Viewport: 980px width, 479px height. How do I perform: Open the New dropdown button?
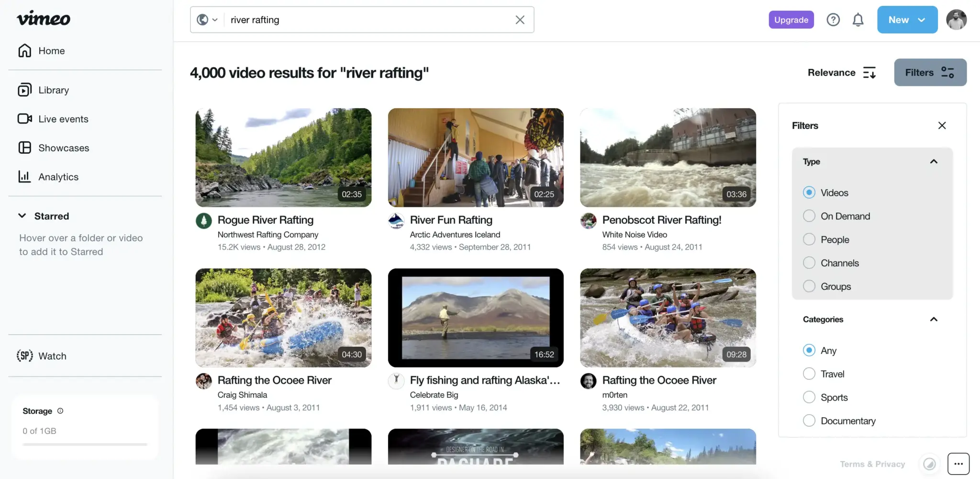coord(907,20)
